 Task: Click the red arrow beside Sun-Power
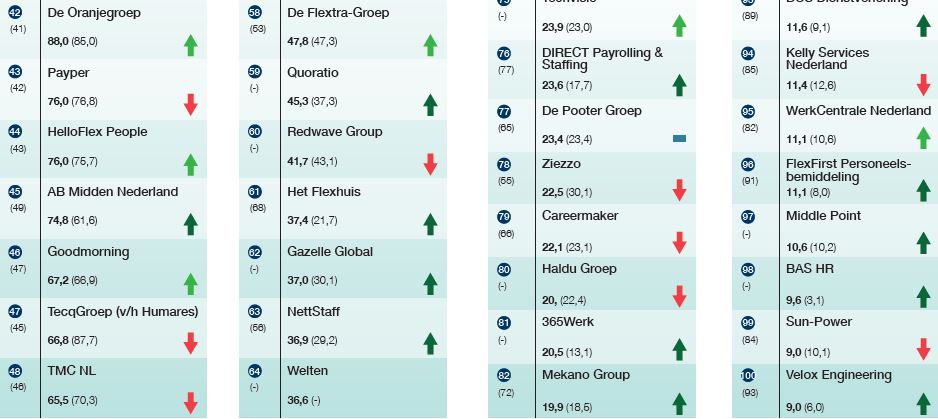923,349
